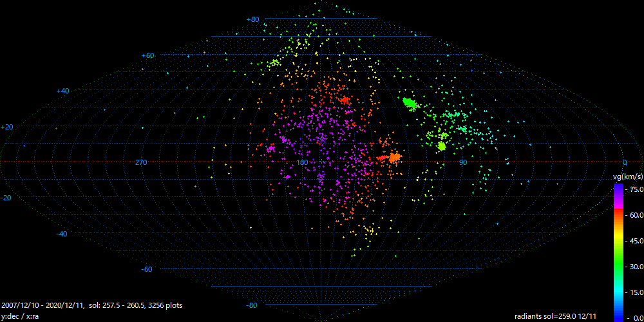This screenshot has height=322, width=644.
Task: Click the compact yellow-green radiant cluster below the green one
Action: (x=442, y=146)
